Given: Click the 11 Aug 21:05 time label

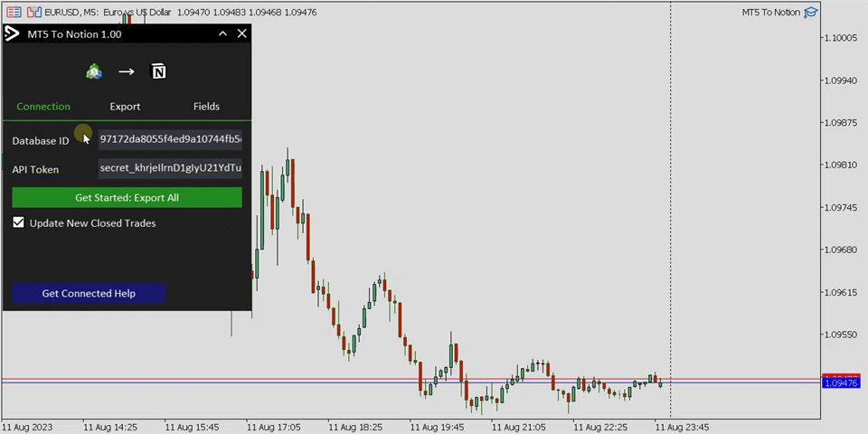Looking at the screenshot, I should (519, 428).
